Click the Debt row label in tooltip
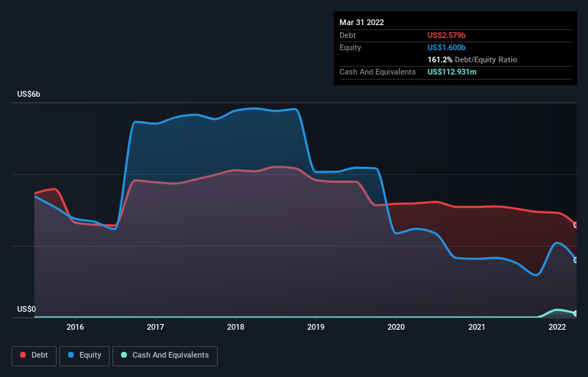588x377 pixels. (347, 35)
